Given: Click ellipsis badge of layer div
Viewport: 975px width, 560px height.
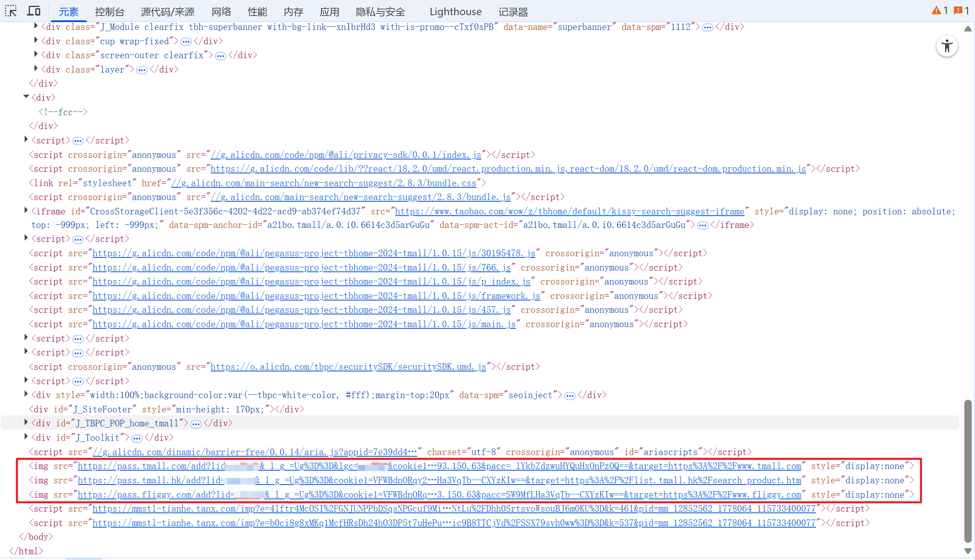Looking at the screenshot, I should 142,70.
